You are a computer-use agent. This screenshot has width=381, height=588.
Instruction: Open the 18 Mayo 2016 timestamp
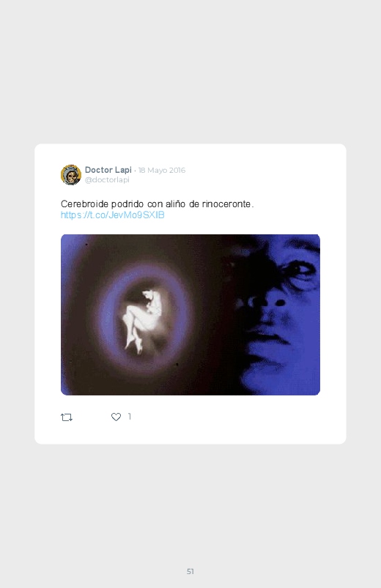click(x=162, y=171)
